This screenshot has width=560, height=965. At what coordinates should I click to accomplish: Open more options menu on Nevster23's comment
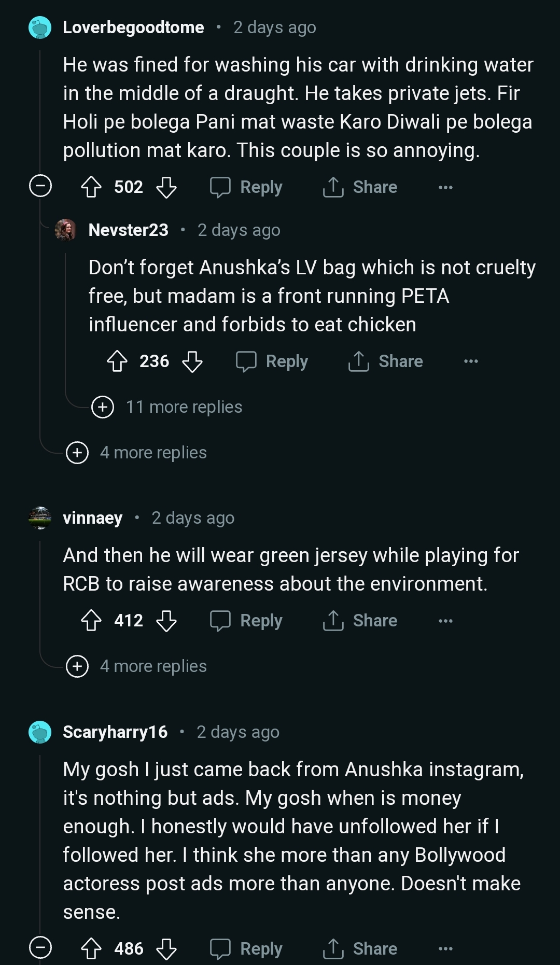coord(471,361)
